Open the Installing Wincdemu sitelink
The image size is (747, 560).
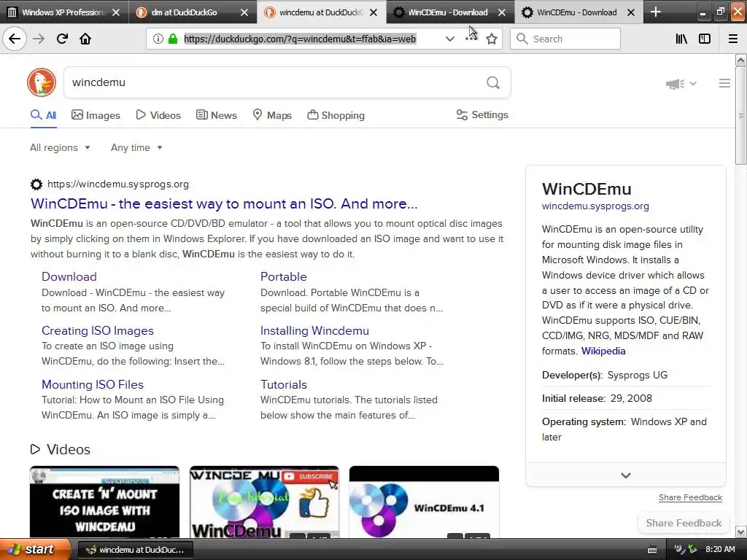(314, 330)
